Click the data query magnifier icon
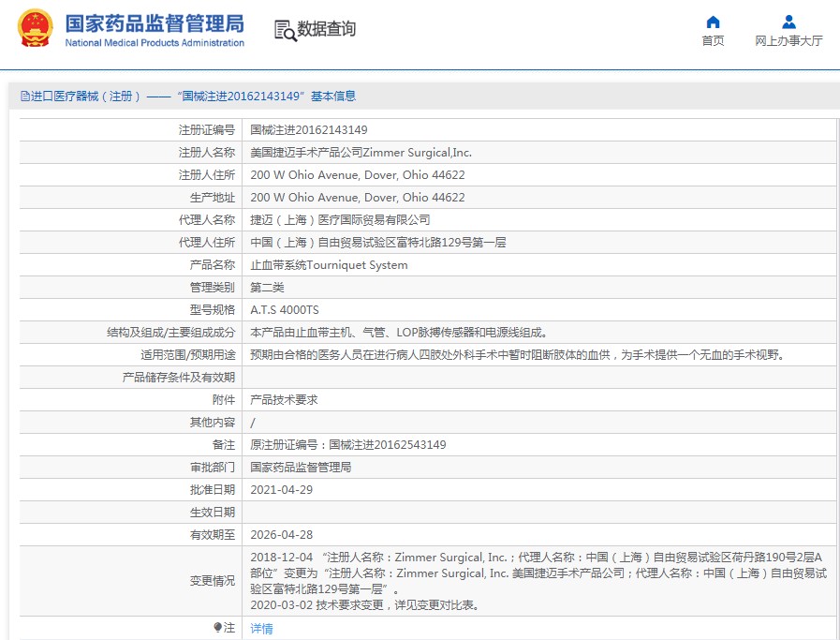 tap(285, 30)
